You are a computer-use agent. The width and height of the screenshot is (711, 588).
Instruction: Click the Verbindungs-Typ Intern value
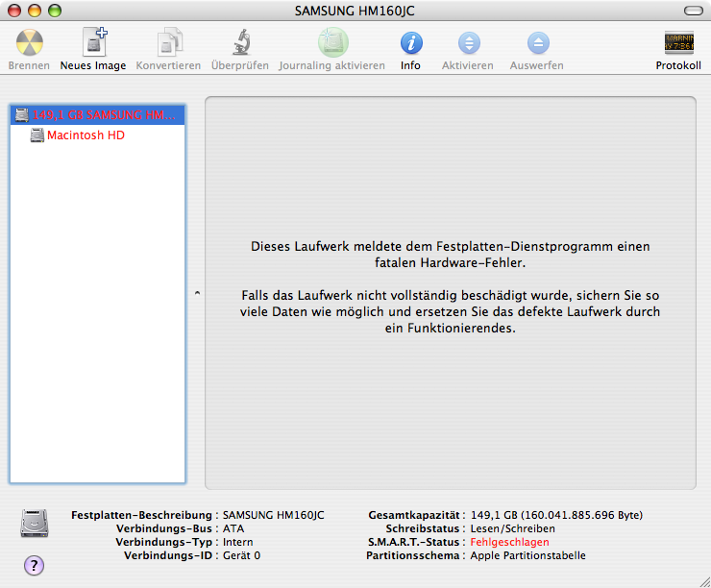coord(237,542)
